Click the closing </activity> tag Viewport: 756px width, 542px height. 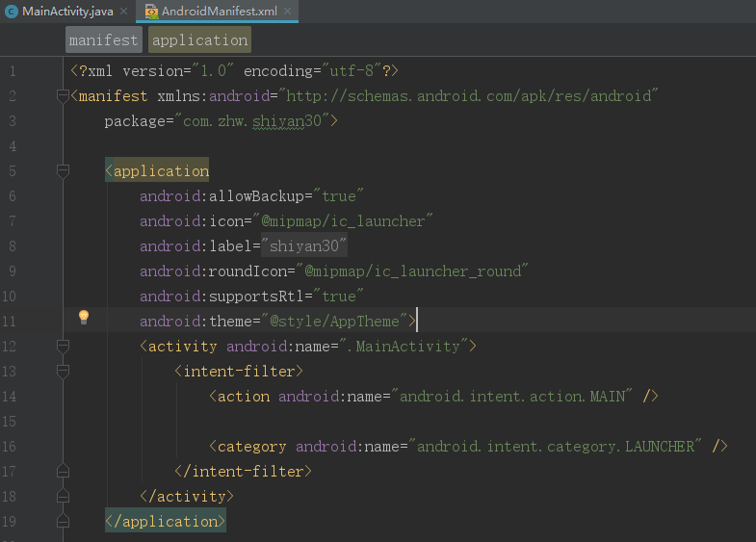[x=187, y=496]
